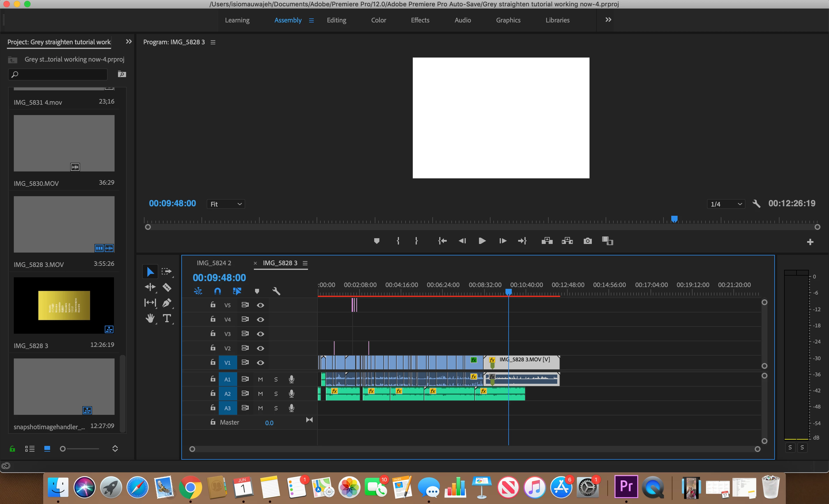Toggle Snap magnet icon in timeline
The height and width of the screenshot is (504, 829).
click(x=218, y=291)
